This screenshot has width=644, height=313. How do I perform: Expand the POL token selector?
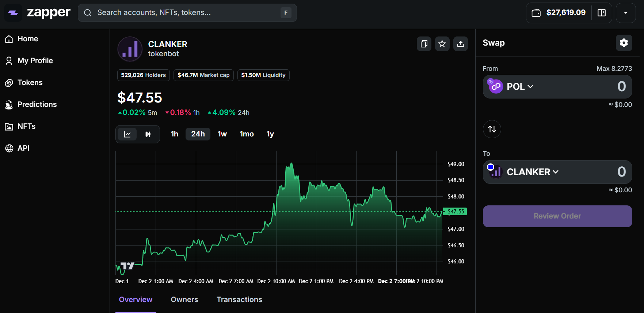[519, 86]
